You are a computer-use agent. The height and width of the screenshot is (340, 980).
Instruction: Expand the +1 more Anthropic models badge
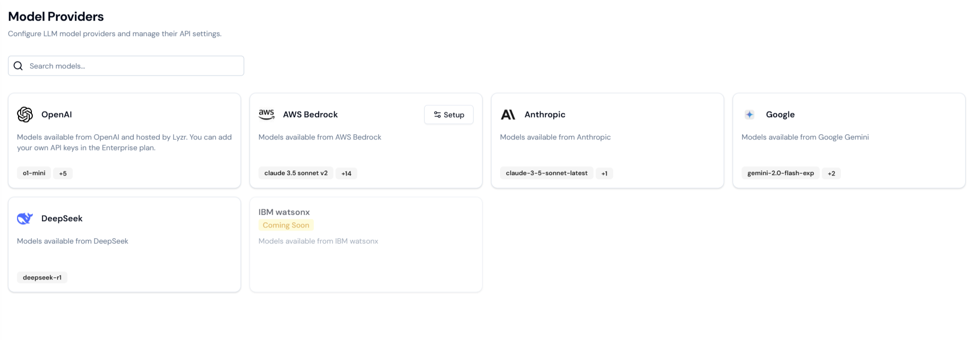(x=604, y=173)
